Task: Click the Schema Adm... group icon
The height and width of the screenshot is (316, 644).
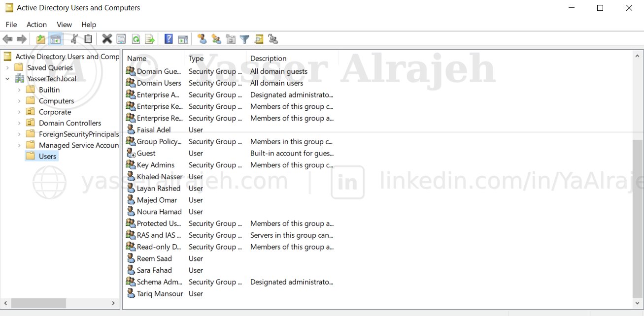Action: [x=131, y=282]
